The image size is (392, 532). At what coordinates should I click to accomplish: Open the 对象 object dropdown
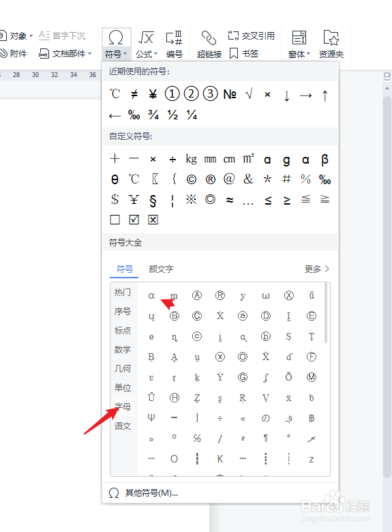[x=16, y=35]
